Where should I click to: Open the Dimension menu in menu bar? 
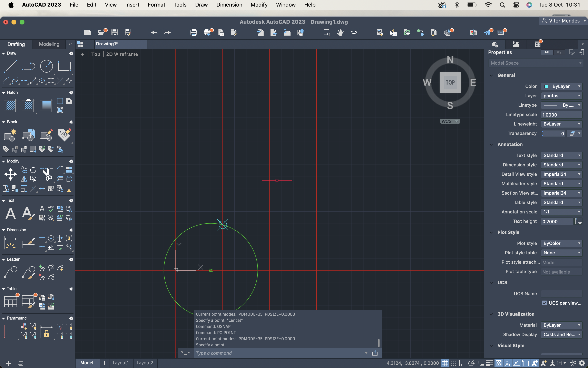click(229, 5)
